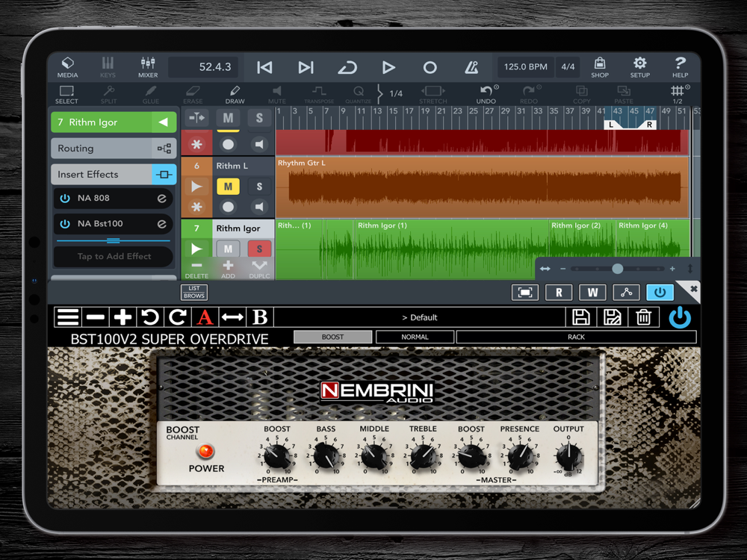Choose the Erase tool
This screenshot has width=747, height=560.
[193, 94]
